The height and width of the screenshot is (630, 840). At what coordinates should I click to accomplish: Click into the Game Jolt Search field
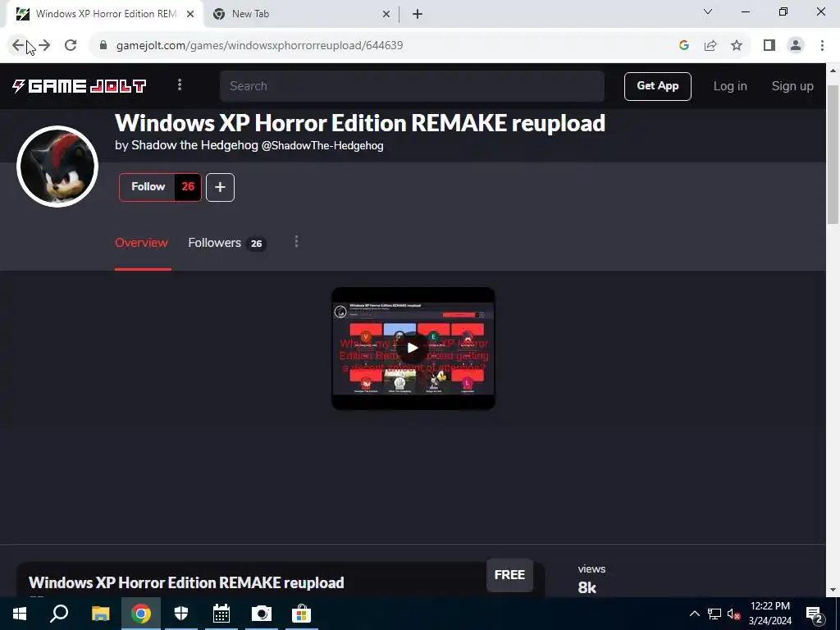pyautogui.click(x=412, y=86)
